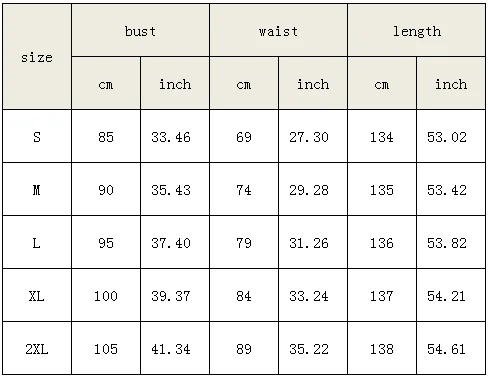Click the 2XL size row label
Viewport: 488px width, 378px height.
tap(37, 348)
